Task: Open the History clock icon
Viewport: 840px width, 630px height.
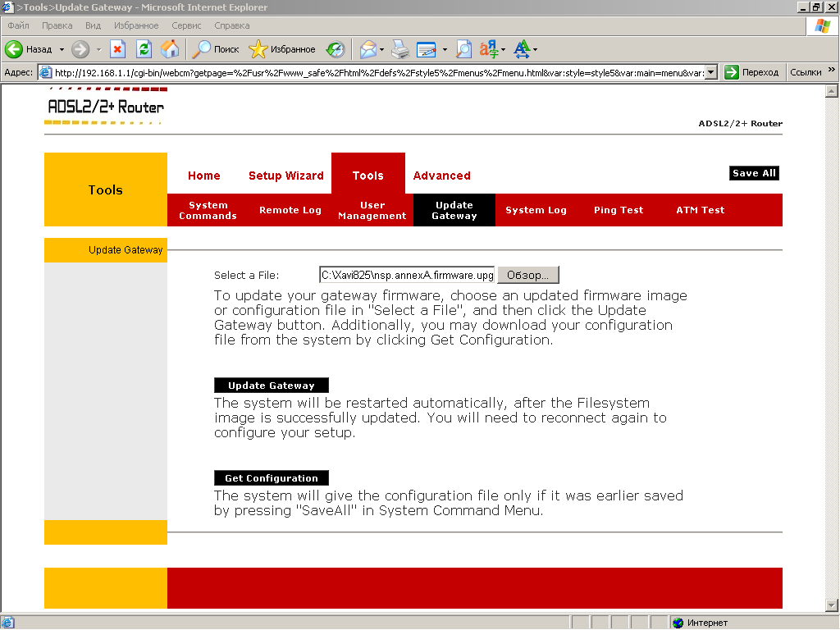Action: [x=336, y=49]
